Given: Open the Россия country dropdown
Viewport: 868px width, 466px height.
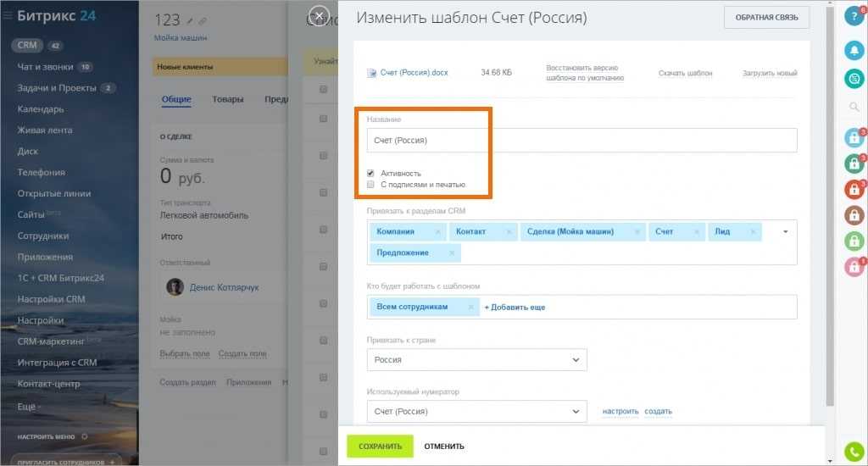Looking at the screenshot, I should point(476,360).
